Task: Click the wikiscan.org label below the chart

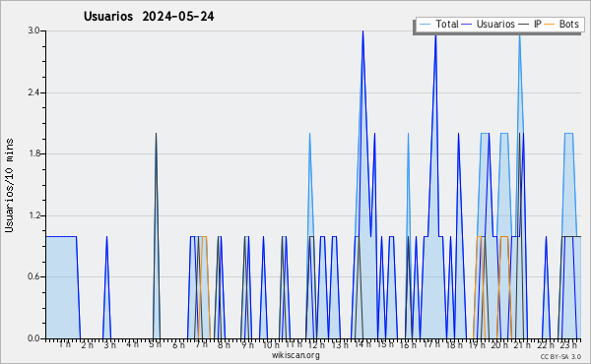Action: pos(295,355)
